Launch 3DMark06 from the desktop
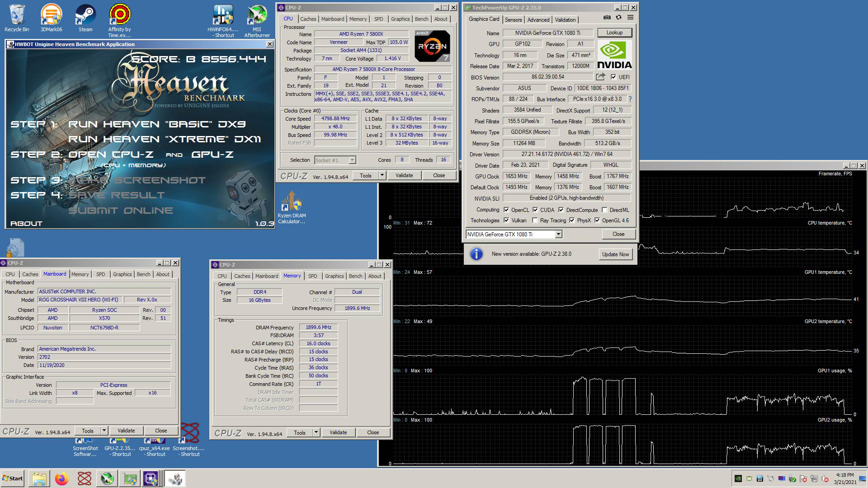 [51, 17]
